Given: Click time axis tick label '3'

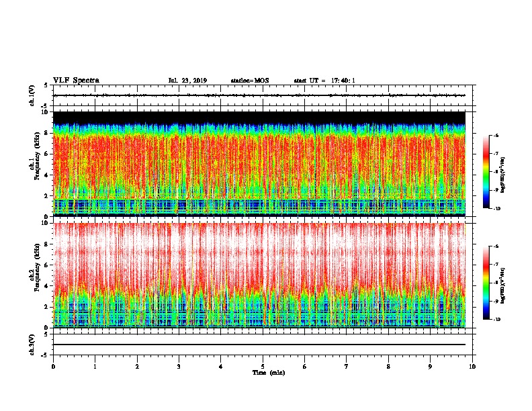Looking at the screenshot, I should click(x=179, y=367).
